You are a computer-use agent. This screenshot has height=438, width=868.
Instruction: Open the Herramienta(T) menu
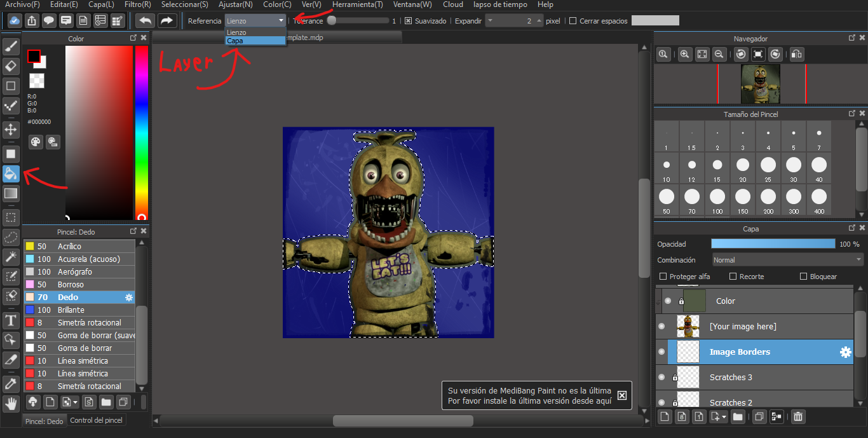click(358, 4)
